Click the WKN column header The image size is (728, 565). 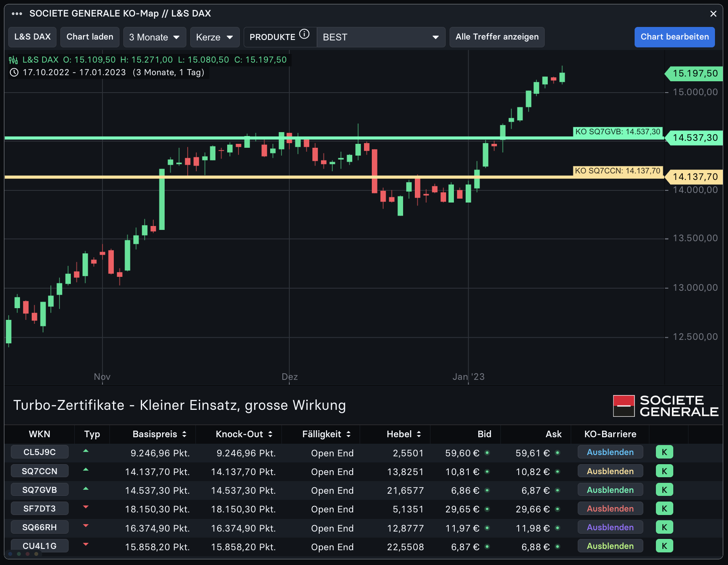40,434
